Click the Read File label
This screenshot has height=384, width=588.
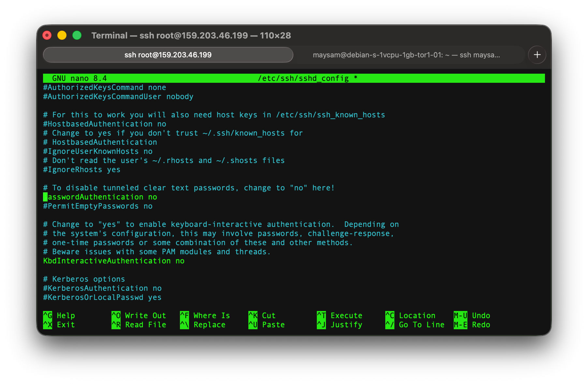[146, 325]
